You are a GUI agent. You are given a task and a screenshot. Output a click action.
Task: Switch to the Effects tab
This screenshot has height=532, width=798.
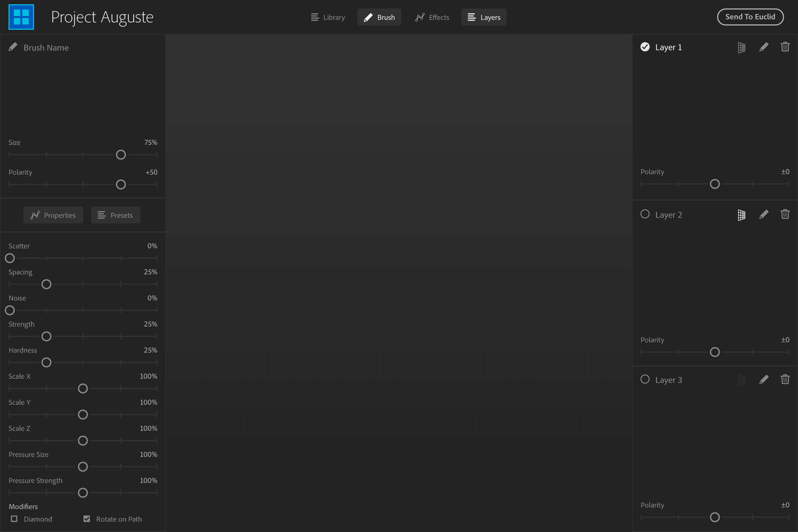point(432,17)
